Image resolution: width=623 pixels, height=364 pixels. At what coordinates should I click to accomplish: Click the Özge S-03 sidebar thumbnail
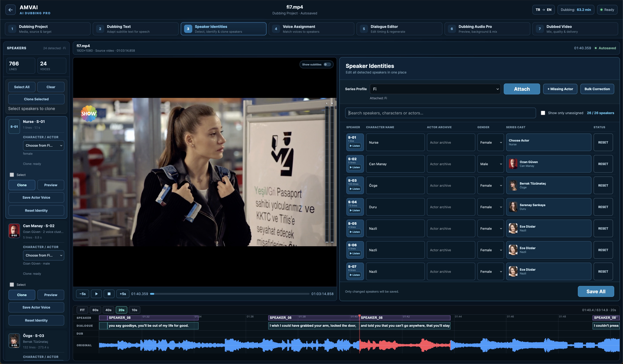[x=14, y=341]
